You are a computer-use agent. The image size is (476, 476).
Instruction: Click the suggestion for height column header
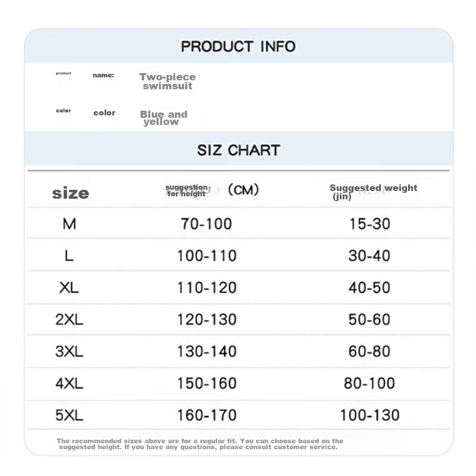click(186, 190)
